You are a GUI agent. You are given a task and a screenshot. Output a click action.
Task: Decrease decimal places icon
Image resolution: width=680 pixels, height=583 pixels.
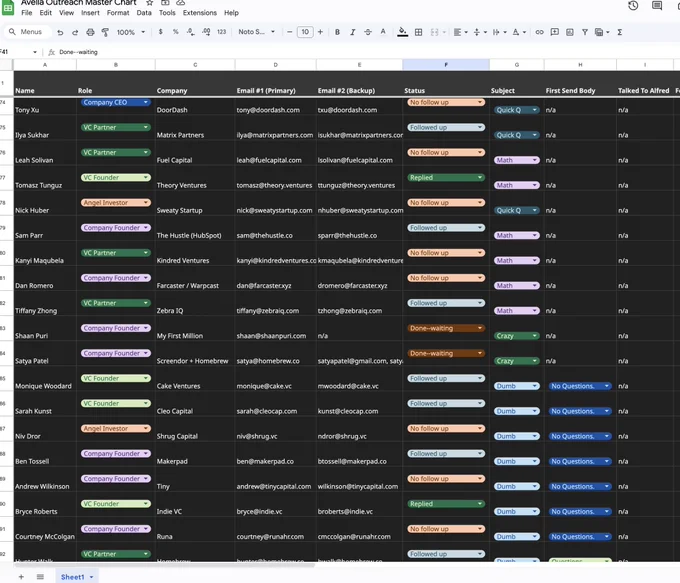[x=190, y=32]
